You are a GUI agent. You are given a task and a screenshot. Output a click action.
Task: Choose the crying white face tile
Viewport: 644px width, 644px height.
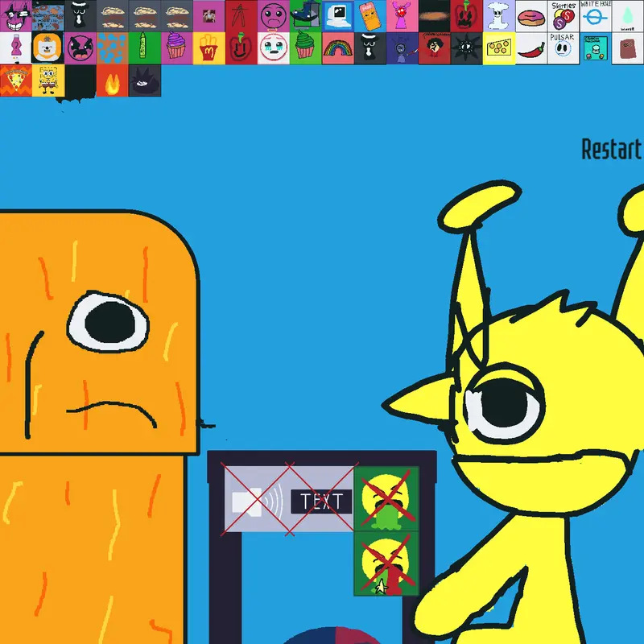tap(273, 48)
